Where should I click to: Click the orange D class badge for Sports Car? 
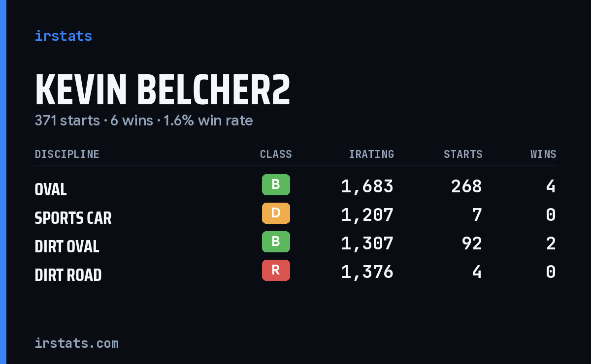(276, 213)
